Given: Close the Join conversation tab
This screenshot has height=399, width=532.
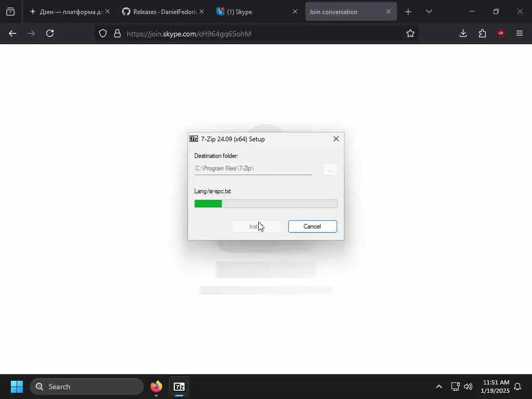Looking at the screenshot, I should pyautogui.click(x=389, y=11).
